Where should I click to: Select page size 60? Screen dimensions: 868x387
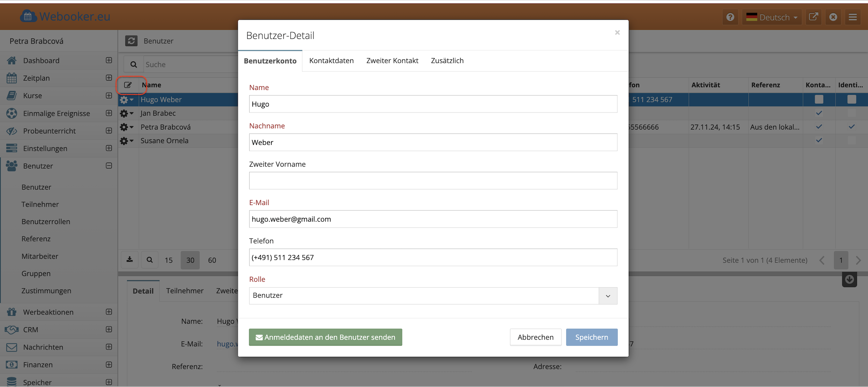(212, 260)
